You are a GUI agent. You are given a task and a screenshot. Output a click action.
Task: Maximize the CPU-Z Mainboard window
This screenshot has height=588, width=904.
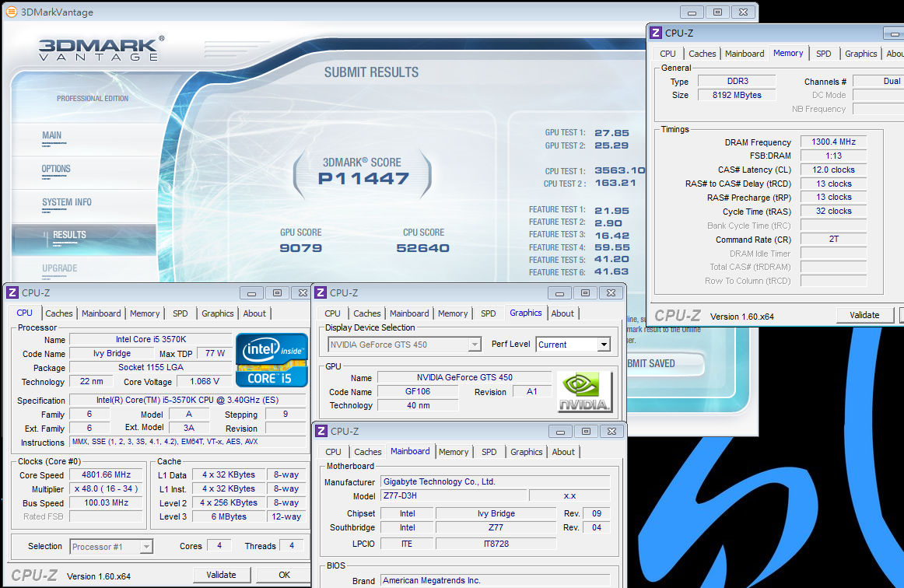pos(587,431)
